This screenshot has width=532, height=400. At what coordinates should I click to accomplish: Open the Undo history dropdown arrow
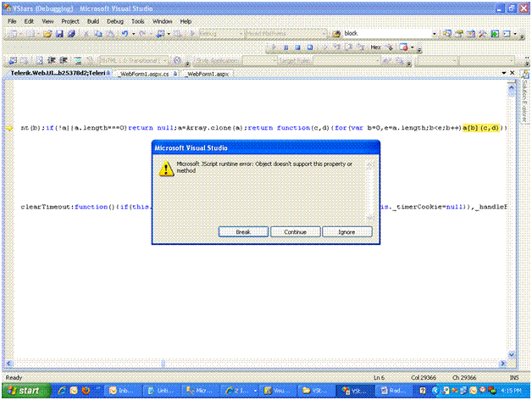(133, 34)
